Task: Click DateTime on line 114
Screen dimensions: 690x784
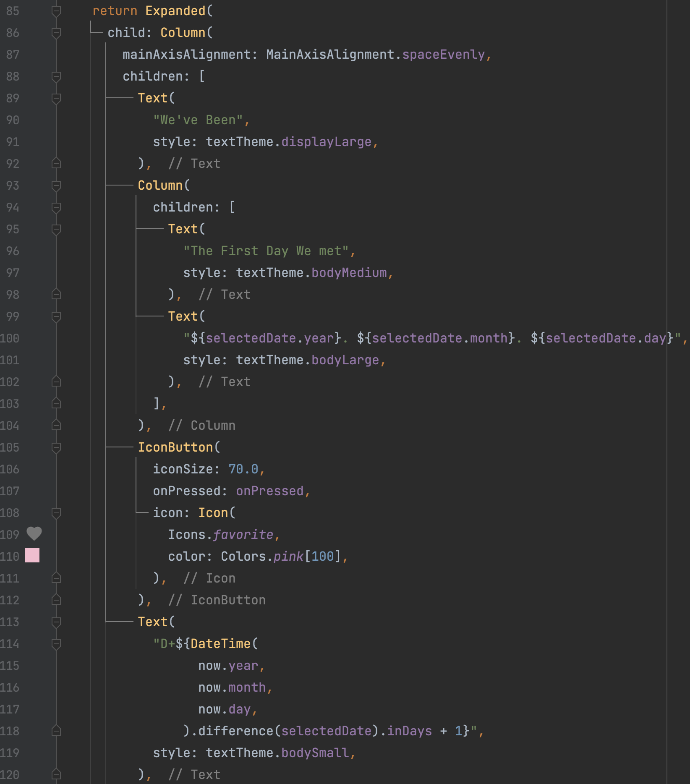Action: pos(220,644)
